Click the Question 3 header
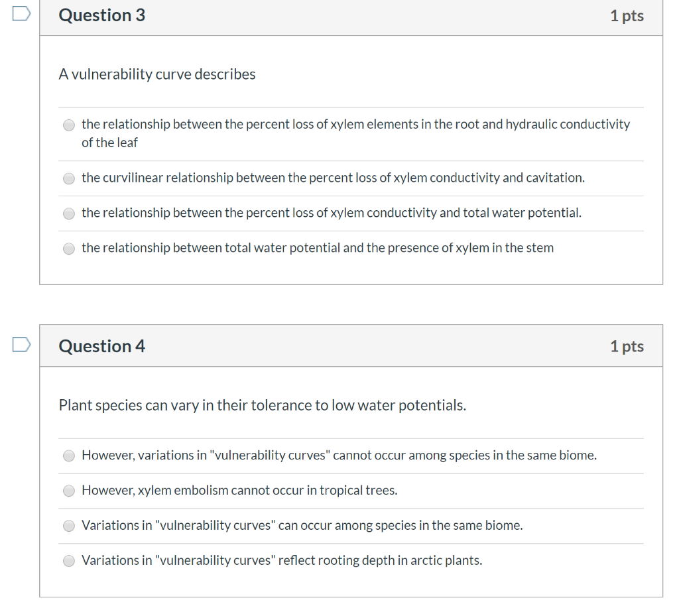Screen dimensions: 679x616 [101, 15]
